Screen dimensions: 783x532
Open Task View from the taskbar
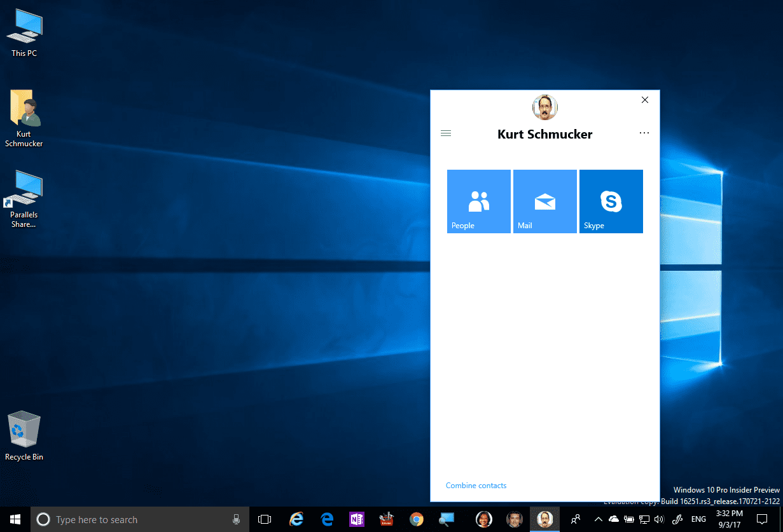265,519
